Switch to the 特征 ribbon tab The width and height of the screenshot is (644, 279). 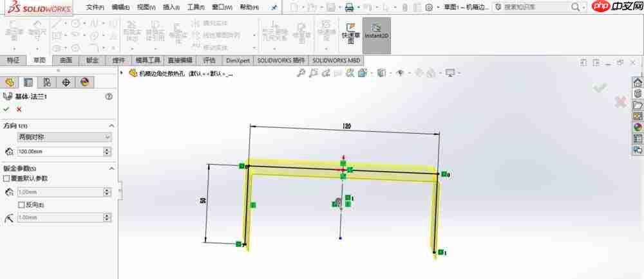[13, 60]
